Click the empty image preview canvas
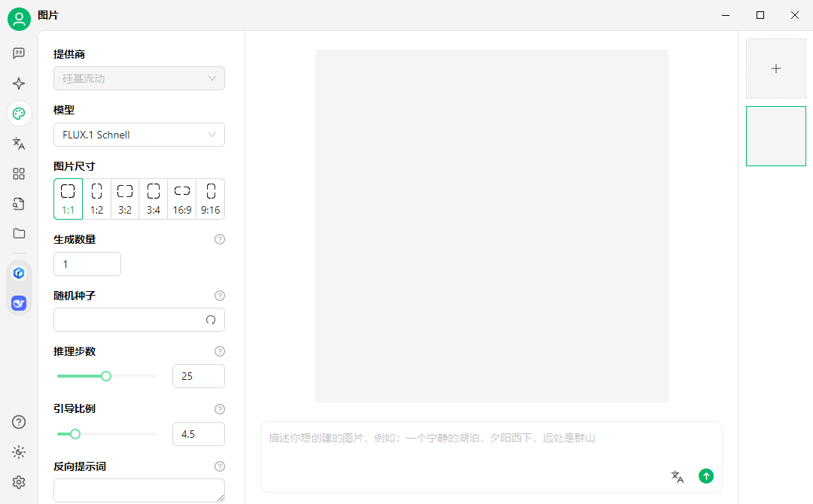 coord(492,226)
